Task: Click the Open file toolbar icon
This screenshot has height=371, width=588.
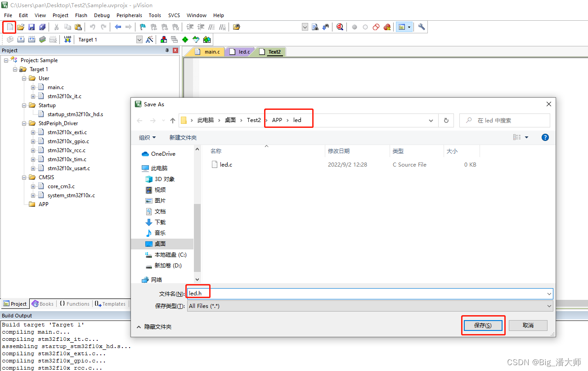Action: pyautogui.click(x=21, y=27)
